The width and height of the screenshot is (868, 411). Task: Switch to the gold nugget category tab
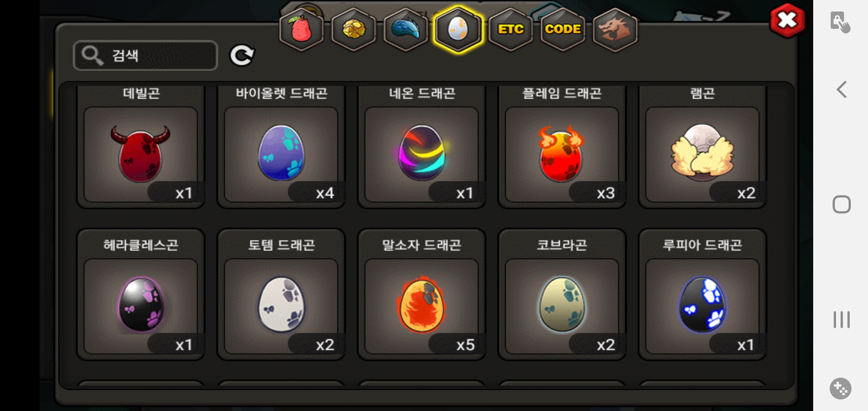point(354,29)
